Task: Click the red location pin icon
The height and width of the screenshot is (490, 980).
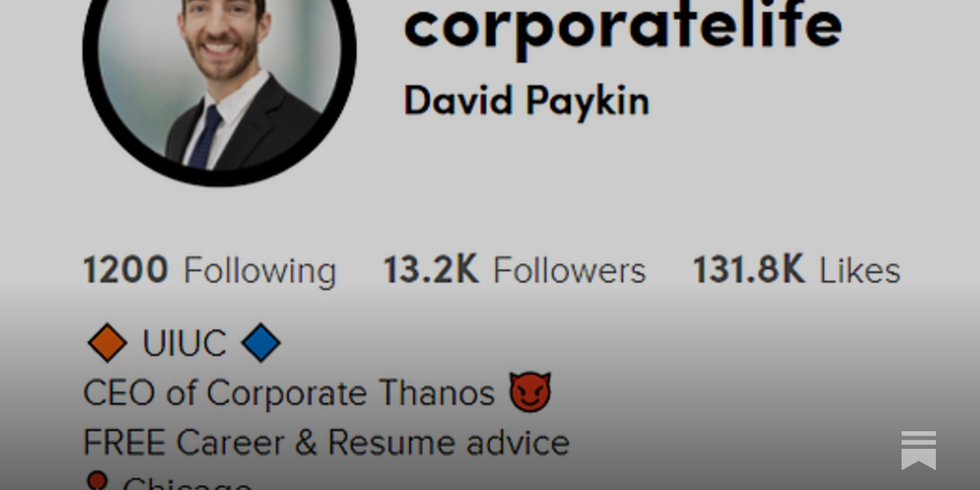Action: 97,481
